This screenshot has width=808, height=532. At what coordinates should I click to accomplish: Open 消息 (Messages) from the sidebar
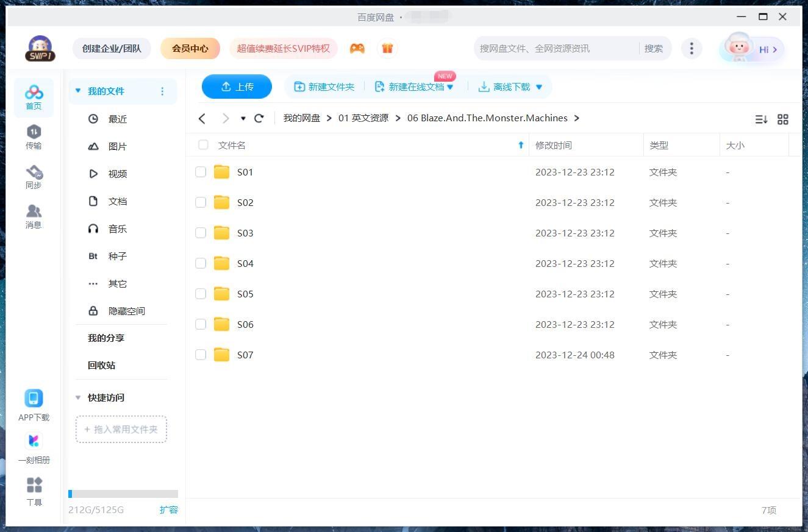[34, 216]
